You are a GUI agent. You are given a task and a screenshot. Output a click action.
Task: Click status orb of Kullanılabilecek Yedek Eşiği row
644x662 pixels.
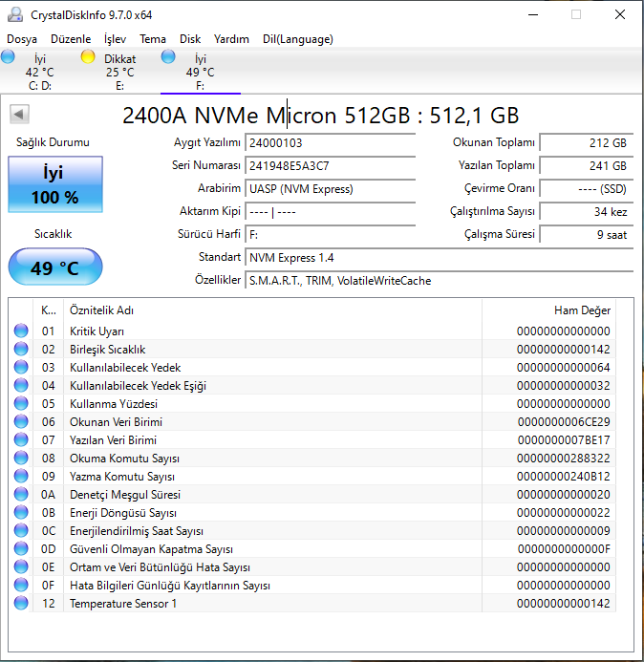pos(21,385)
